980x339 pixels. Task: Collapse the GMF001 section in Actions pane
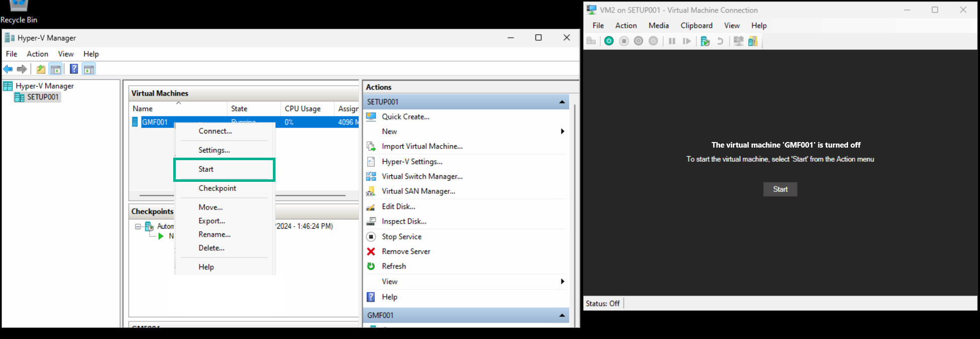pos(562,315)
